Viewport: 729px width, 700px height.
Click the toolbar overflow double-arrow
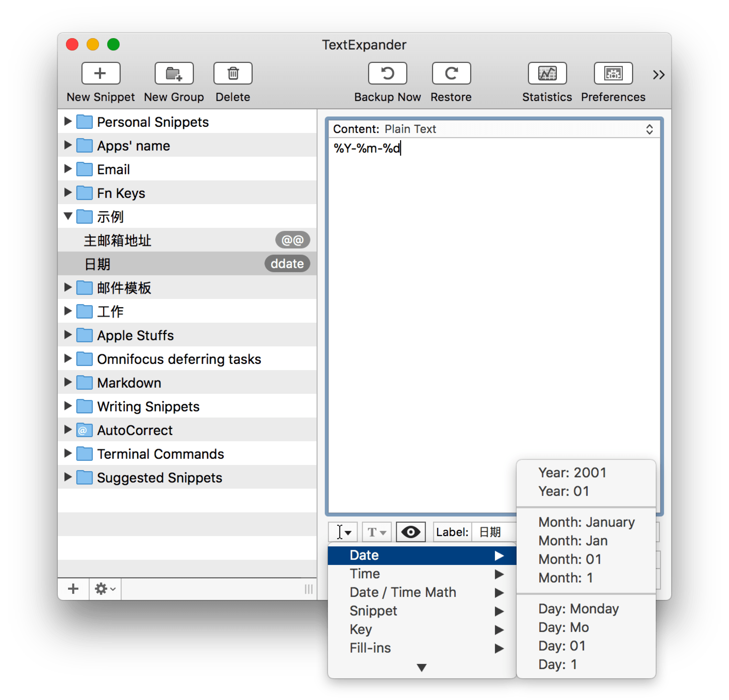pos(658,75)
